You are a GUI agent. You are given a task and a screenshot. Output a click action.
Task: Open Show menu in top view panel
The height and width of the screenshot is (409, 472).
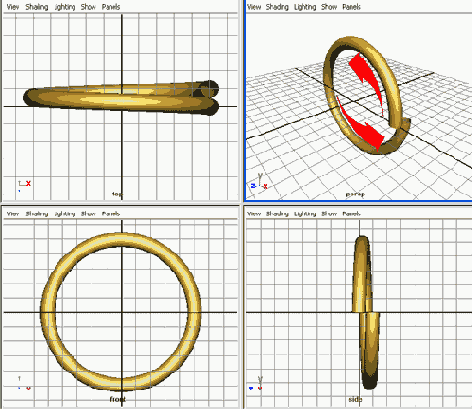point(88,7)
